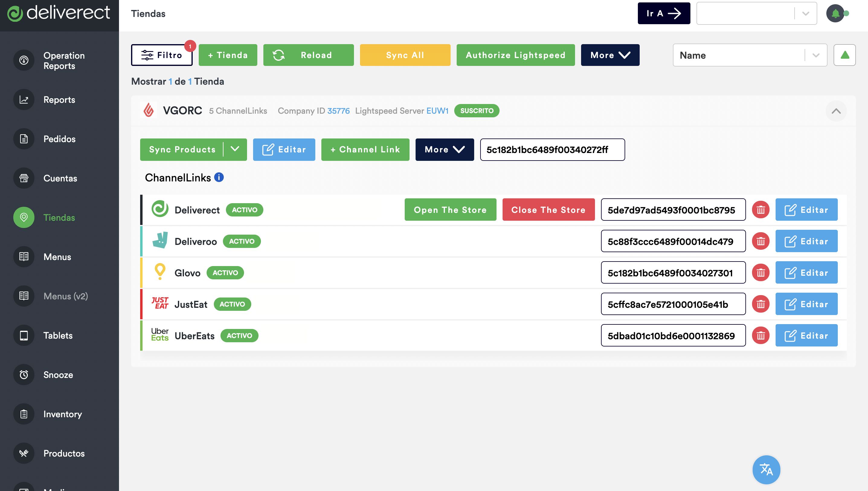Expand the Sync Products dropdown arrow
868x491 pixels.
coord(235,149)
